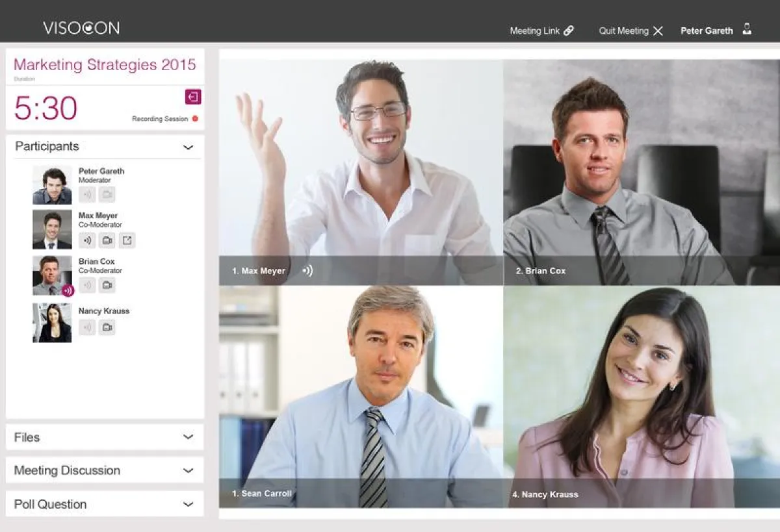Click the VISOCON logo

[81, 28]
